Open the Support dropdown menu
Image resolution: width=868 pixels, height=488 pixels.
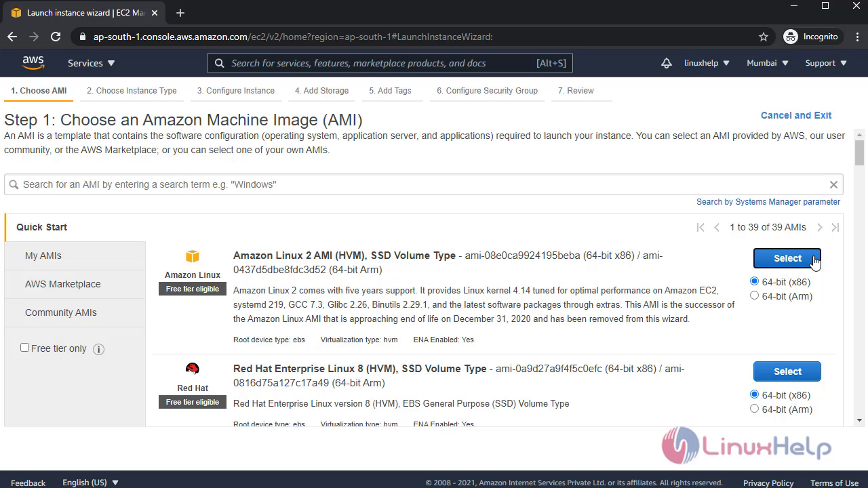(x=826, y=63)
